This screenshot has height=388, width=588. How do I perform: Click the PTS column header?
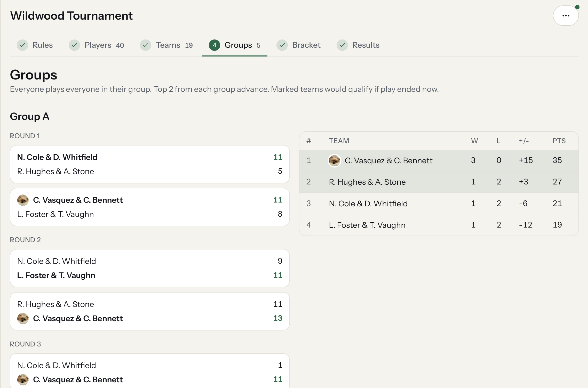point(559,141)
